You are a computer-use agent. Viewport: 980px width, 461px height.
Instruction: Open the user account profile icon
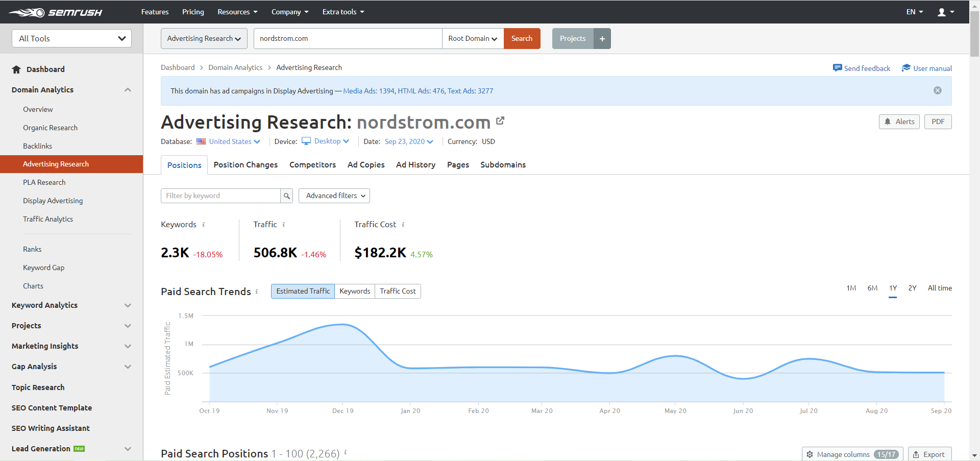(942, 12)
